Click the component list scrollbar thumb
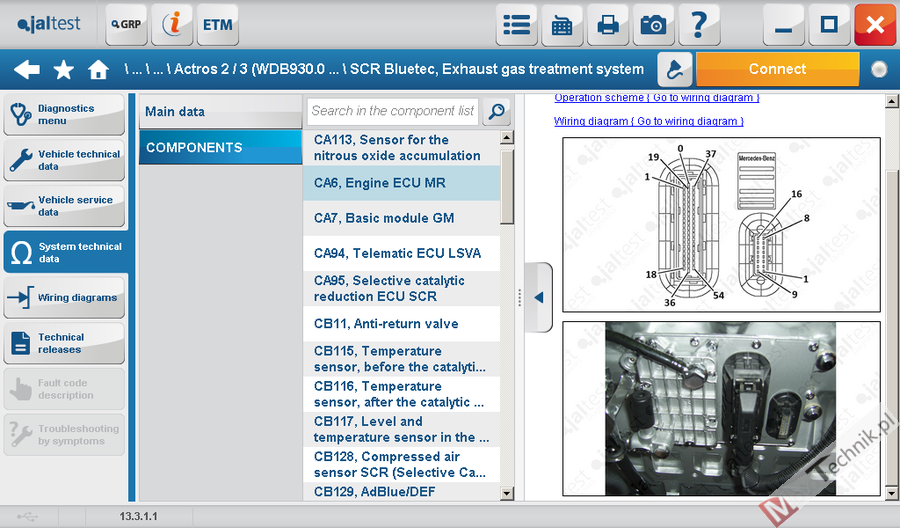900x528 pixels. 507,188
